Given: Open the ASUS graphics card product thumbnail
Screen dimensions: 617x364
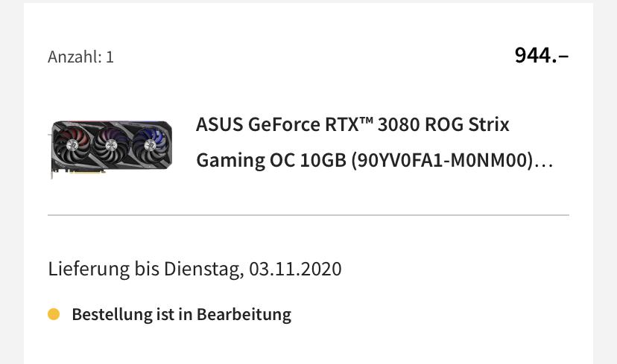Looking at the screenshot, I should pos(111,149).
